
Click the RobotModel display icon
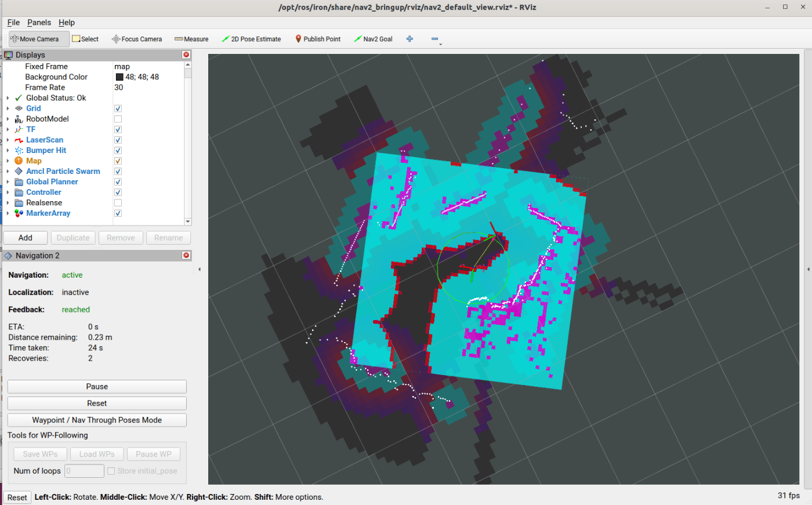(x=19, y=119)
